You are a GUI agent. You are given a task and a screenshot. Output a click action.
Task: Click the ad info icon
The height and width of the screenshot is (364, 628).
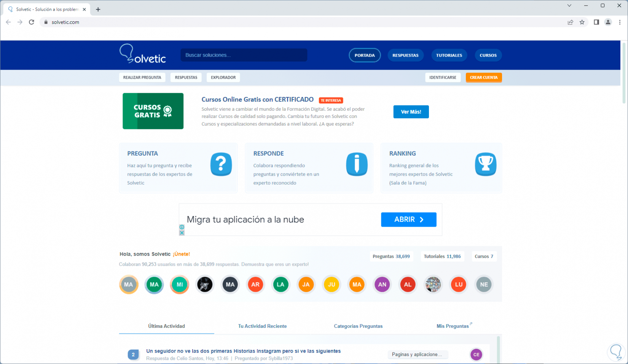coord(182,227)
